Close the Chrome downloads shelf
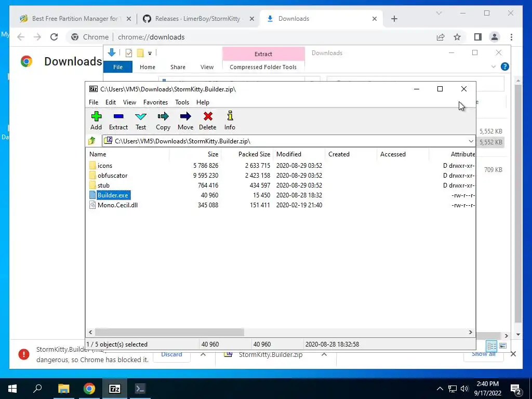The image size is (532, 399). point(513,354)
